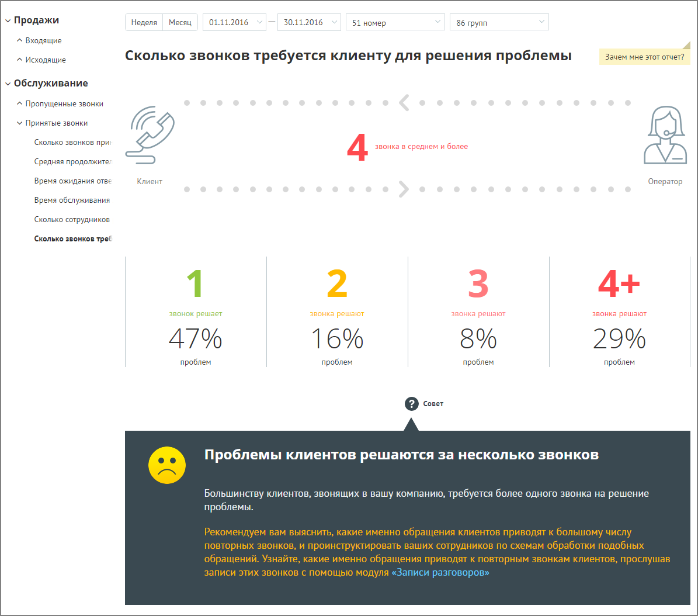The image size is (698, 616).
Task: Click the Зачем мне этот отчет? note
Action: (645, 57)
